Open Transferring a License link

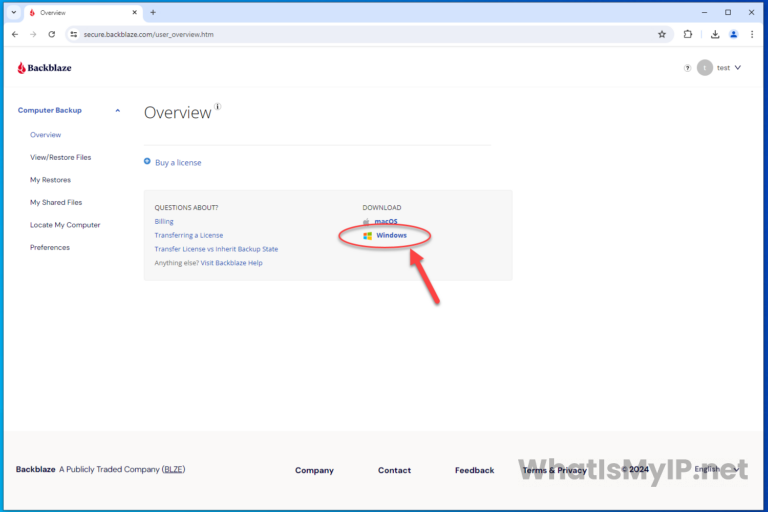pos(189,235)
